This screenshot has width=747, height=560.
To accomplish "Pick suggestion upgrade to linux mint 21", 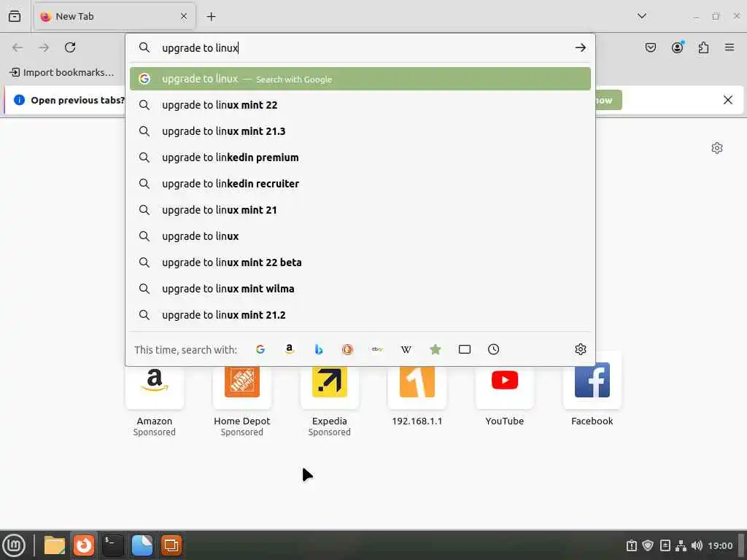I will tap(360, 210).
